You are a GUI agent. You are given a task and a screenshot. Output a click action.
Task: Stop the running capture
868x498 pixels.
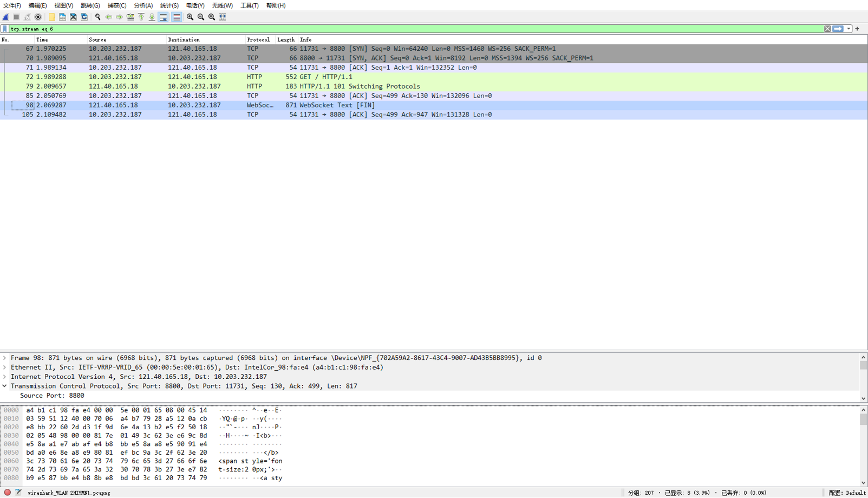17,17
